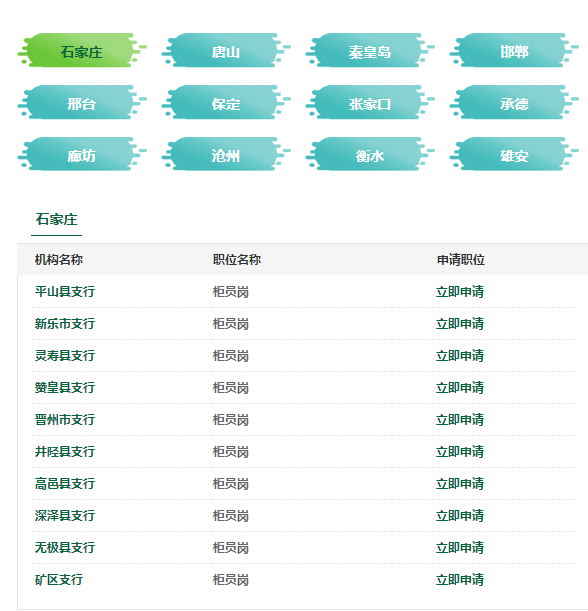588x611 pixels.
Task: Select the 张家口 city button
Action: click(370, 102)
